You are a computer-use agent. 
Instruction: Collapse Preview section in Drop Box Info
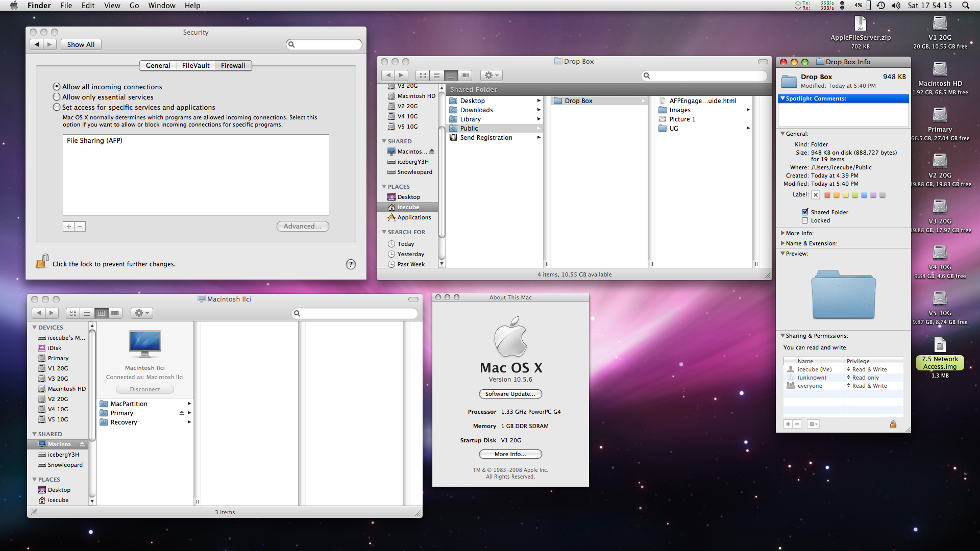[x=782, y=254]
